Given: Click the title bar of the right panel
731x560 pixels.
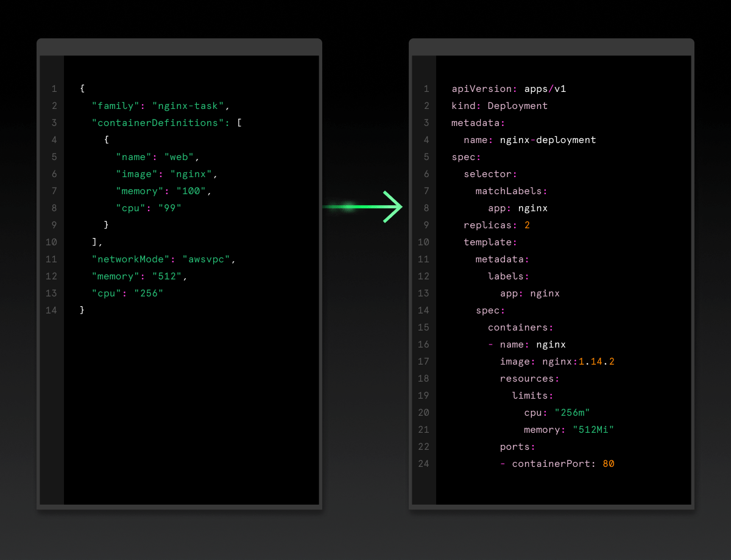Looking at the screenshot, I should point(551,47).
